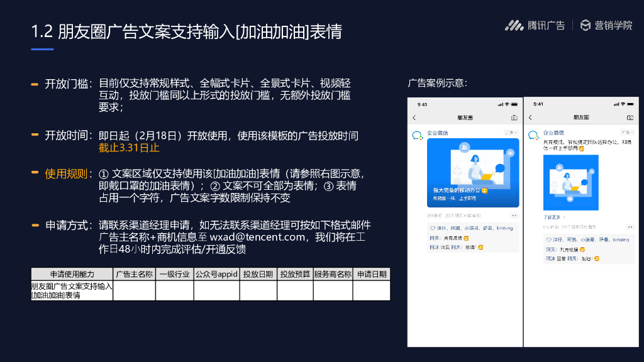Tap 企业微信 account name in left phone
Screen dimensions: 644x362
pos(438,133)
